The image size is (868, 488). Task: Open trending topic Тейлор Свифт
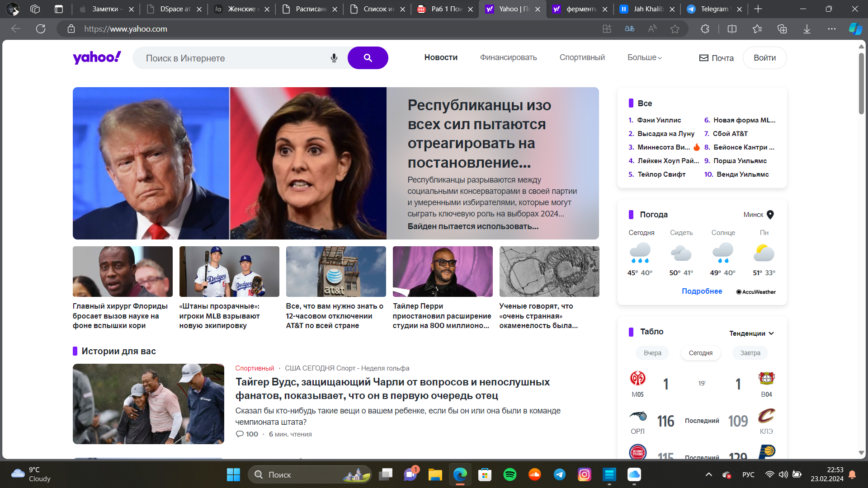[661, 174]
